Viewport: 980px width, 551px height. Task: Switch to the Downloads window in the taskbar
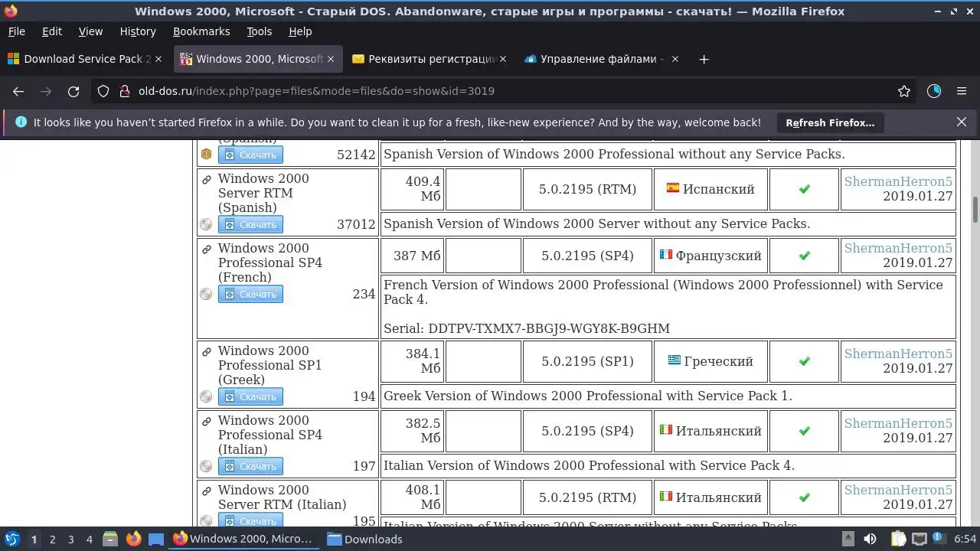(x=364, y=539)
